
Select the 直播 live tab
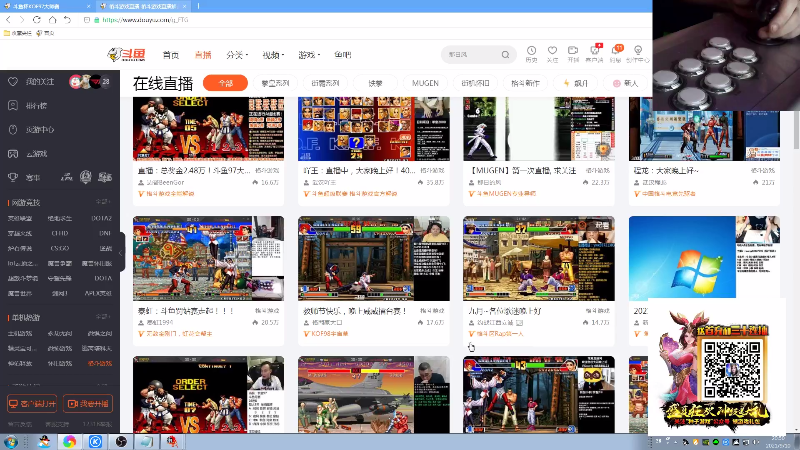pos(203,55)
